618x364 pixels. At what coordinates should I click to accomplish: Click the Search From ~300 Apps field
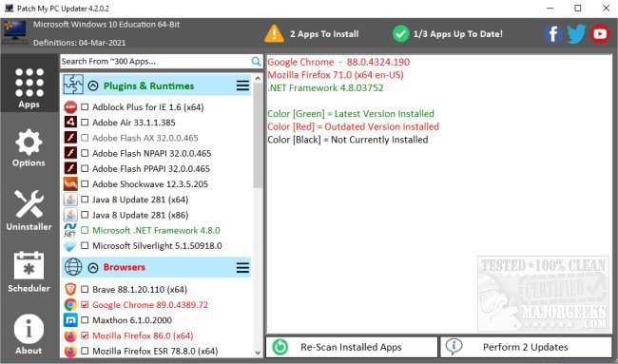(156, 62)
